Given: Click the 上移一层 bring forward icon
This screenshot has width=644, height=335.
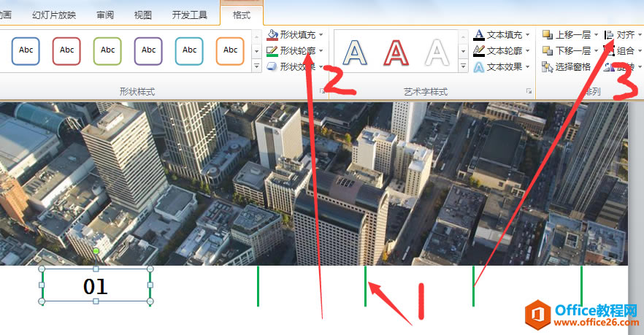Looking at the screenshot, I should (x=547, y=35).
